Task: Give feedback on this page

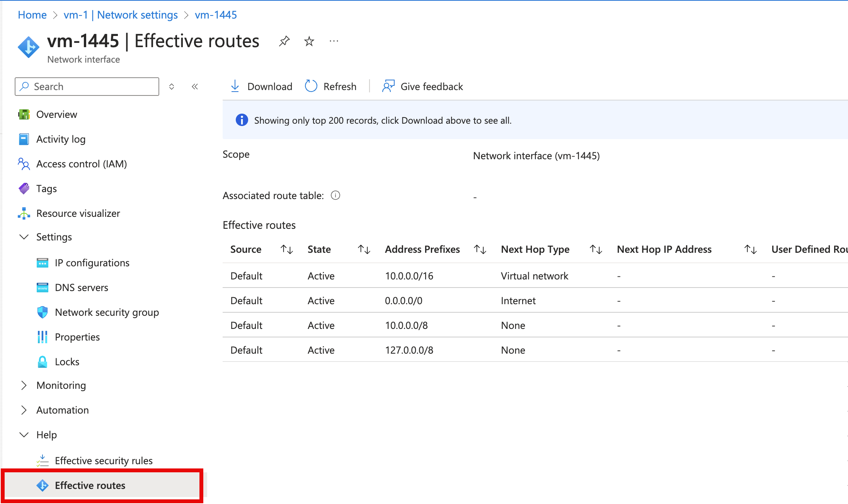Action: tap(422, 86)
